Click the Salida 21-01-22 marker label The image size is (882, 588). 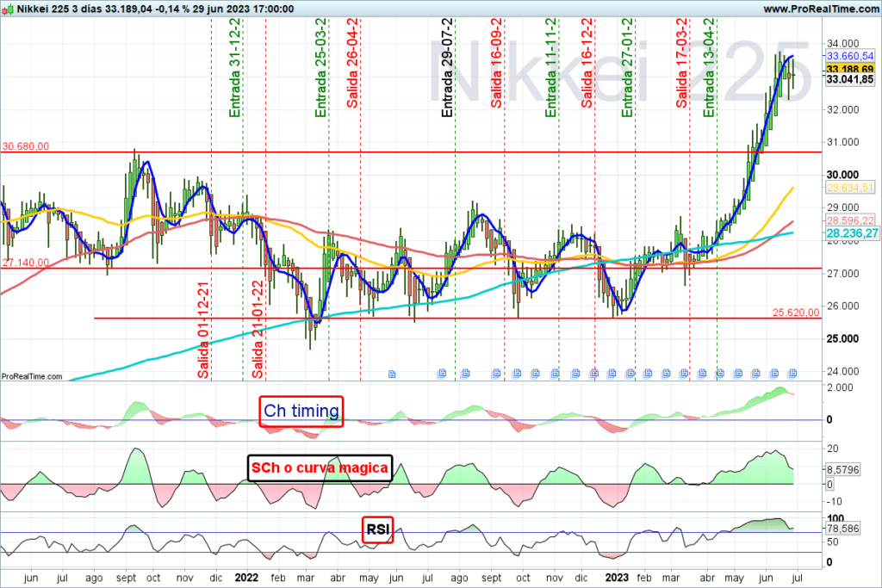258,330
